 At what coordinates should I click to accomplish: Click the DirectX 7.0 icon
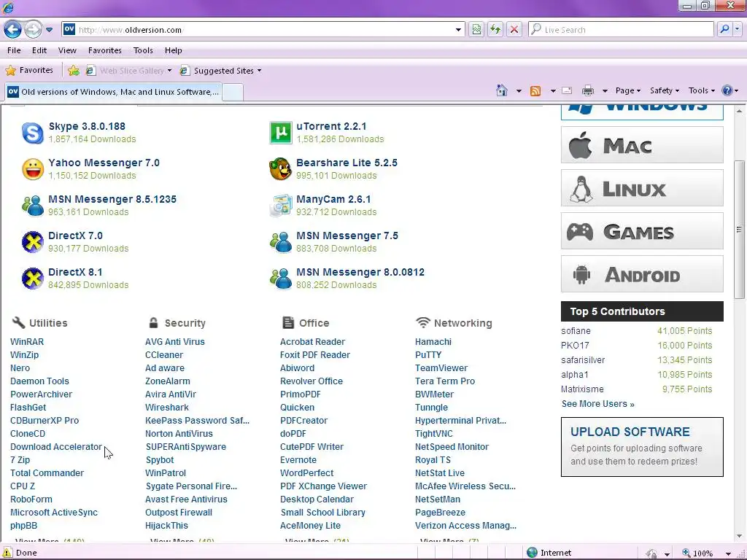point(33,242)
